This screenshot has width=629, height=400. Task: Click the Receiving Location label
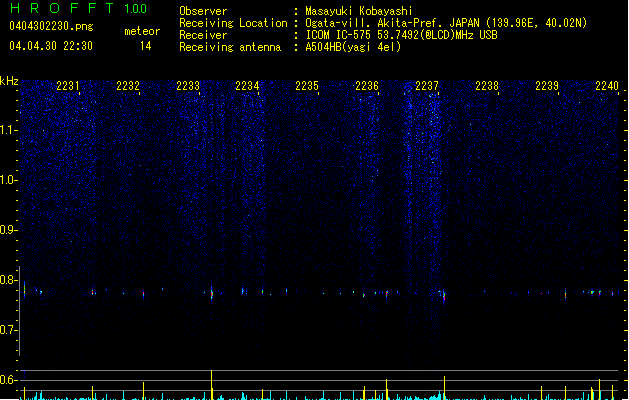[233, 23]
